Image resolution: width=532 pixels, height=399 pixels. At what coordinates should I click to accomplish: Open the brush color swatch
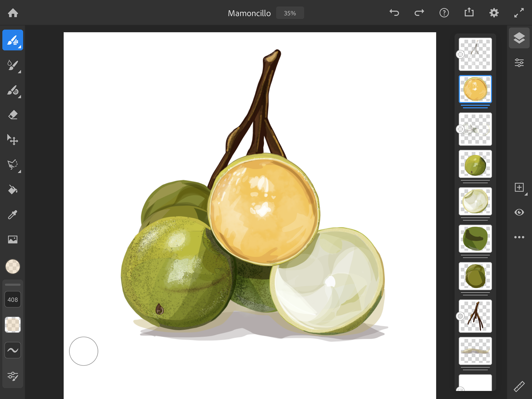[x=13, y=267]
